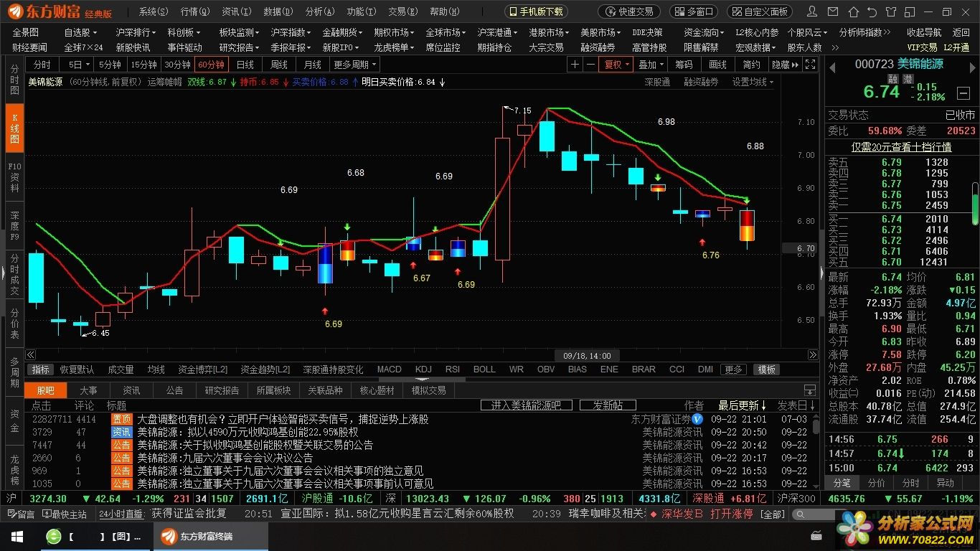Select BOLL indicator
This screenshot has height=551, width=980.
tap(484, 369)
